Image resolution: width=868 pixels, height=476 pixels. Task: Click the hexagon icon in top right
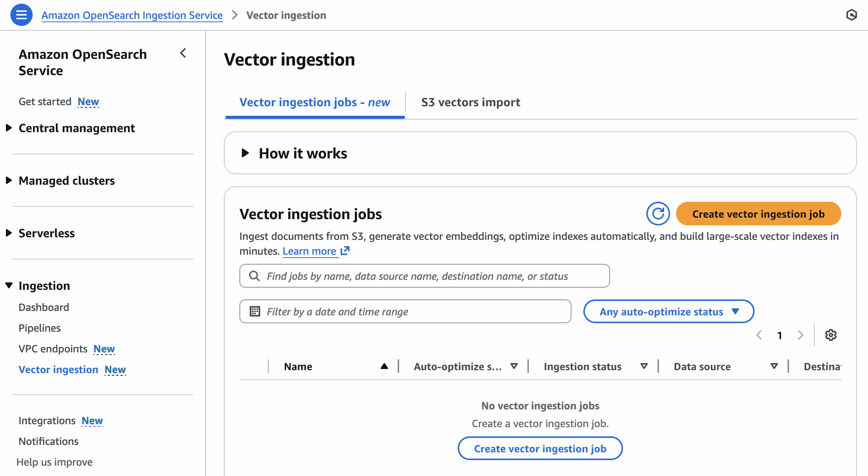point(851,15)
